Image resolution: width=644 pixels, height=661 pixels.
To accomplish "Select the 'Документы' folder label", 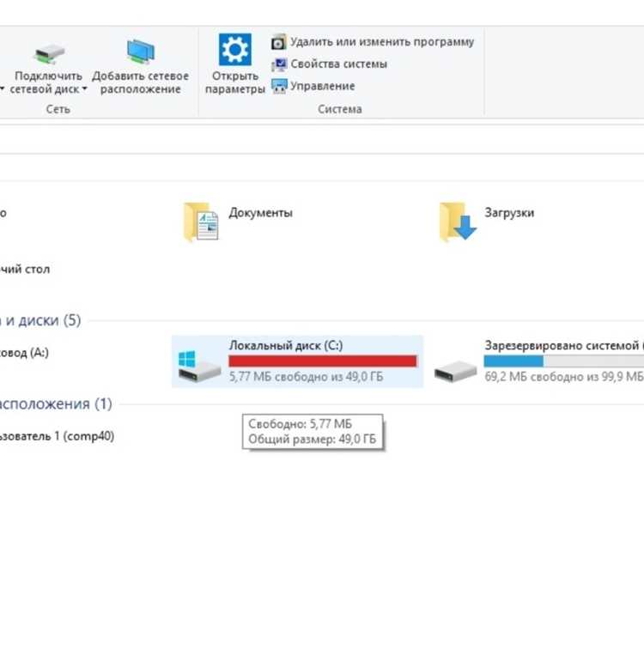I will (x=261, y=213).
